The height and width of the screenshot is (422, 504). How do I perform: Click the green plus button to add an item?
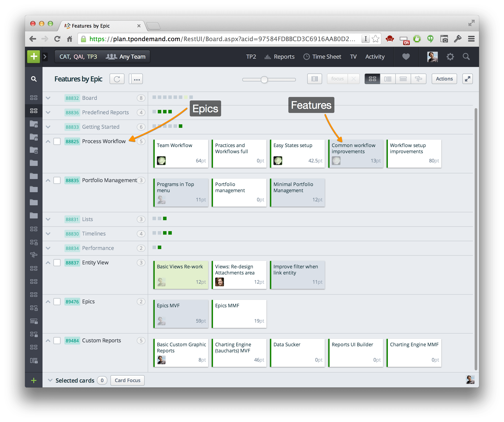pos(33,57)
